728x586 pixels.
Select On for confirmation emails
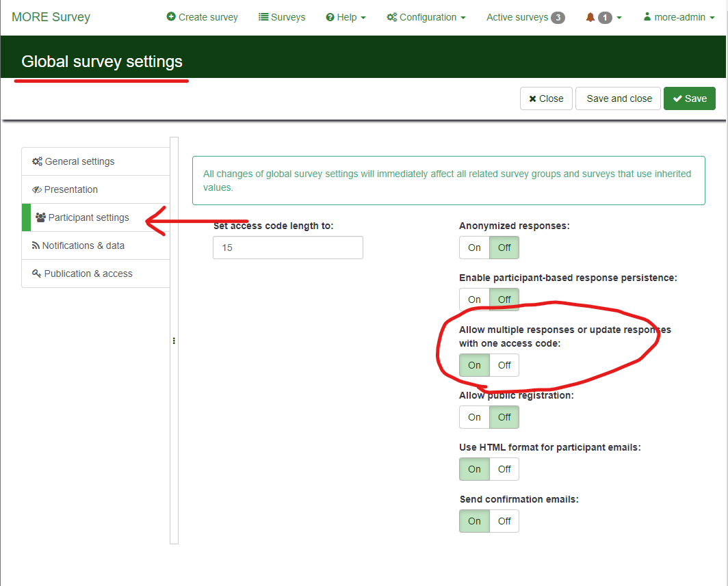474,521
